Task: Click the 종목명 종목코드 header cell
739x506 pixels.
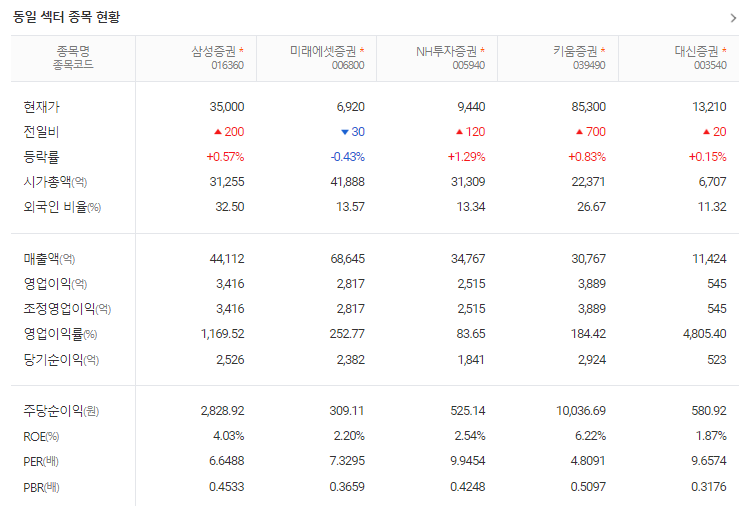Action: pos(73,58)
